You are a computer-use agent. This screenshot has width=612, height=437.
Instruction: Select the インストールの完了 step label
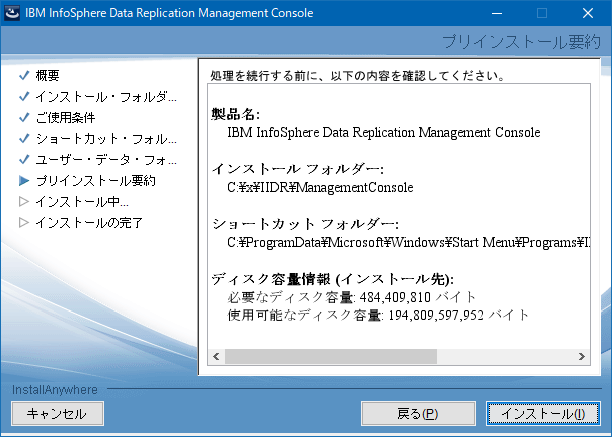click(89, 223)
